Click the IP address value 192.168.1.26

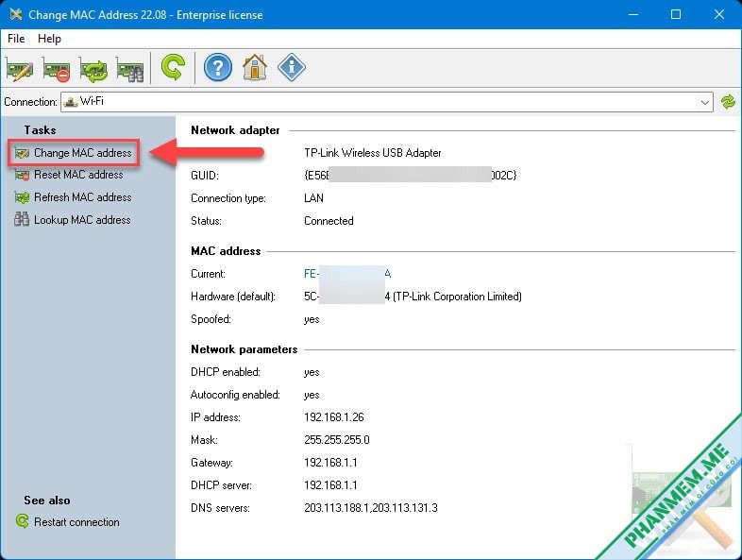334,417
